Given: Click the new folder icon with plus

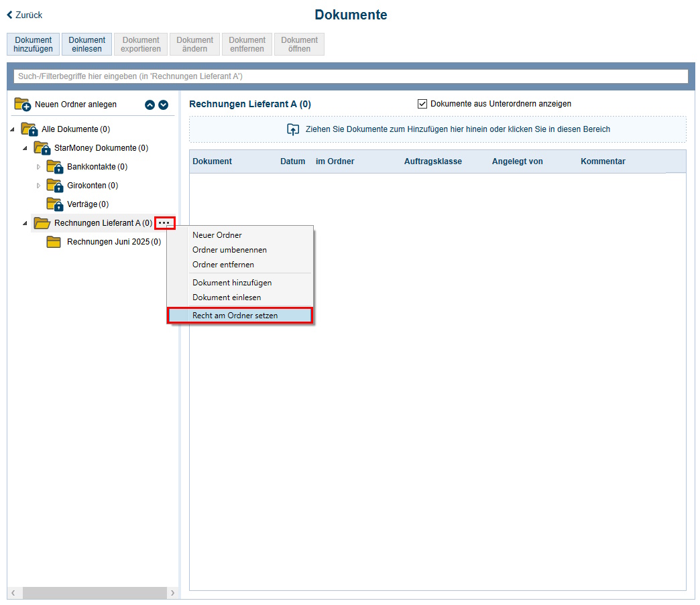Looking at the screenshot, I should pos(23,104).
